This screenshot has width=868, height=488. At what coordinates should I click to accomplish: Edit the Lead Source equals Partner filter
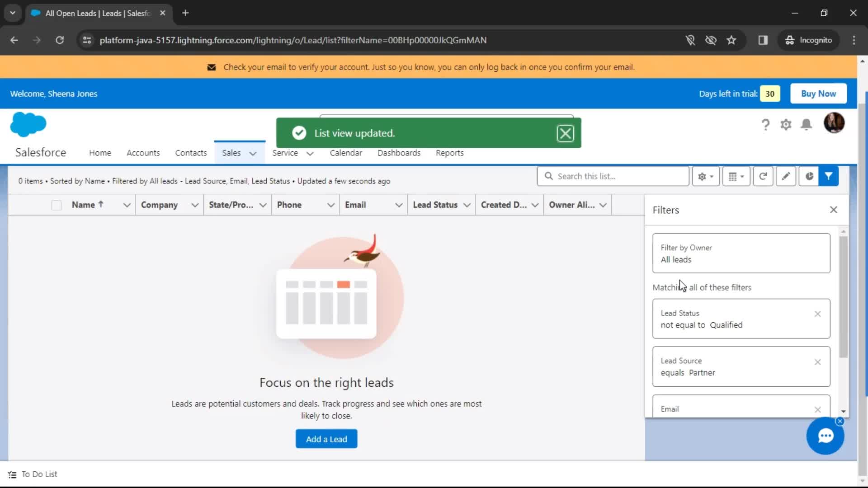(741, 366)
